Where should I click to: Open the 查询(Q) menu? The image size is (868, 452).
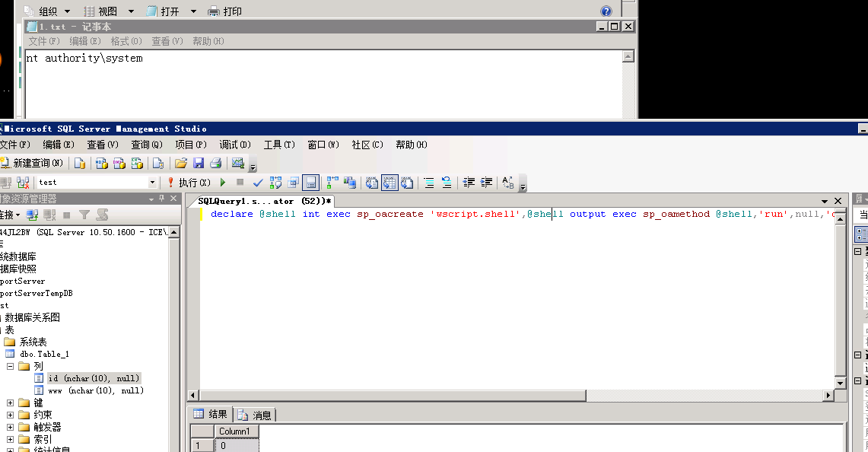pyautogui.click(x=147, y=145)
